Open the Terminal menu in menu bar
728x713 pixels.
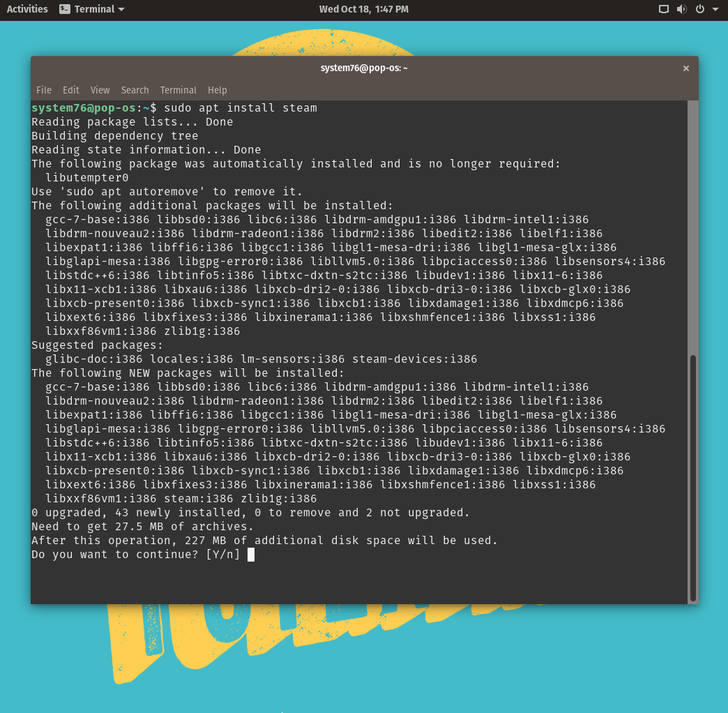click(178, 90)
